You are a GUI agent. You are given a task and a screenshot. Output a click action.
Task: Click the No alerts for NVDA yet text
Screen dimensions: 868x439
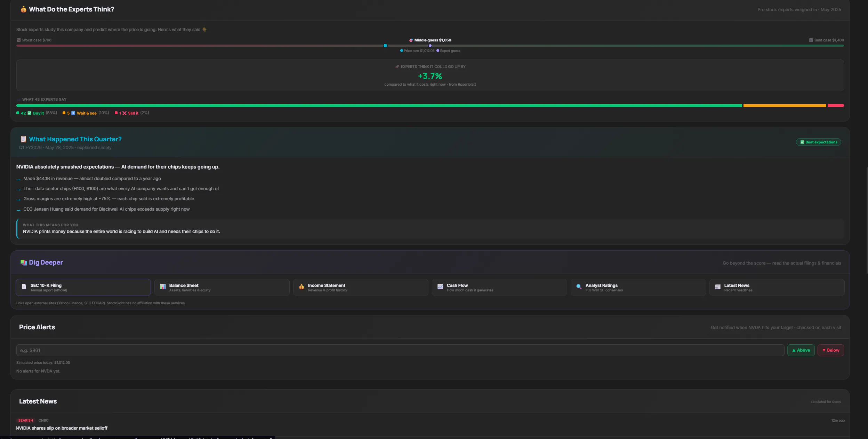(x=38, y=371)
